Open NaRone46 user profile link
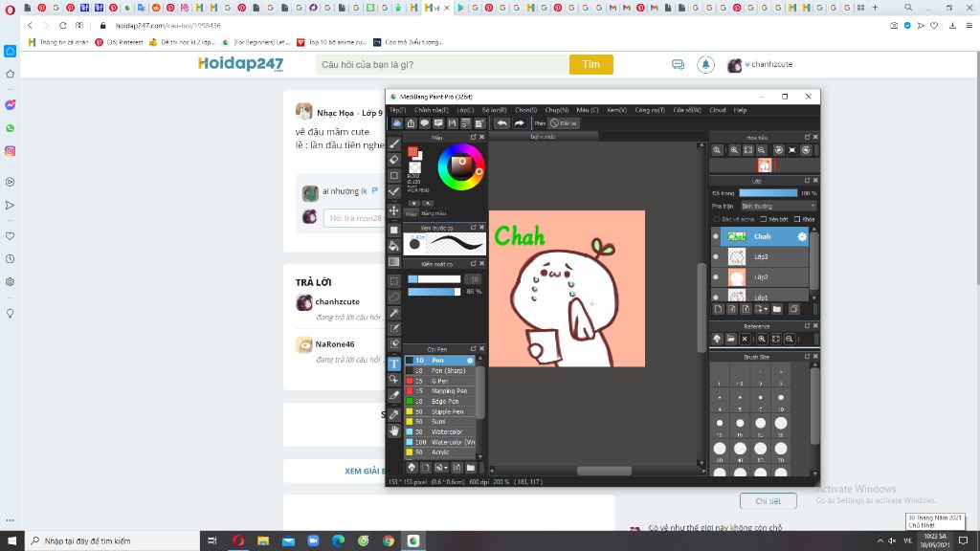Screen dimensions: 980x551 334,344
